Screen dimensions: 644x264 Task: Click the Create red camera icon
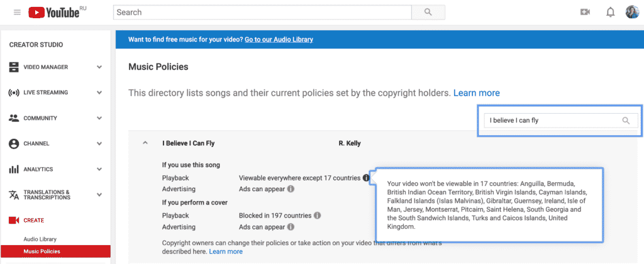(14, 221)
